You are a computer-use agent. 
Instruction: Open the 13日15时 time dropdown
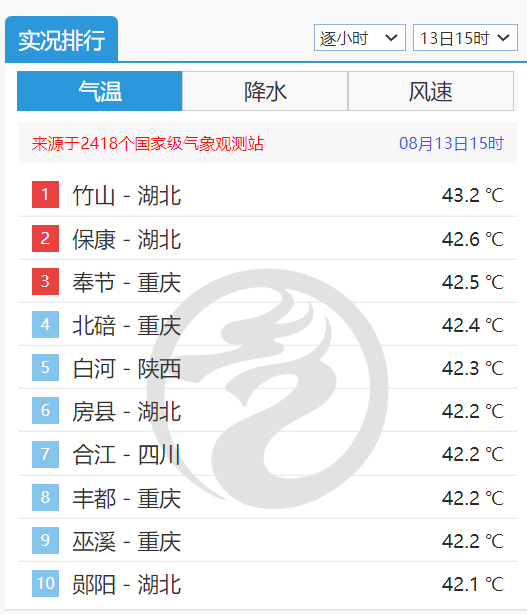tap(465, 38)
